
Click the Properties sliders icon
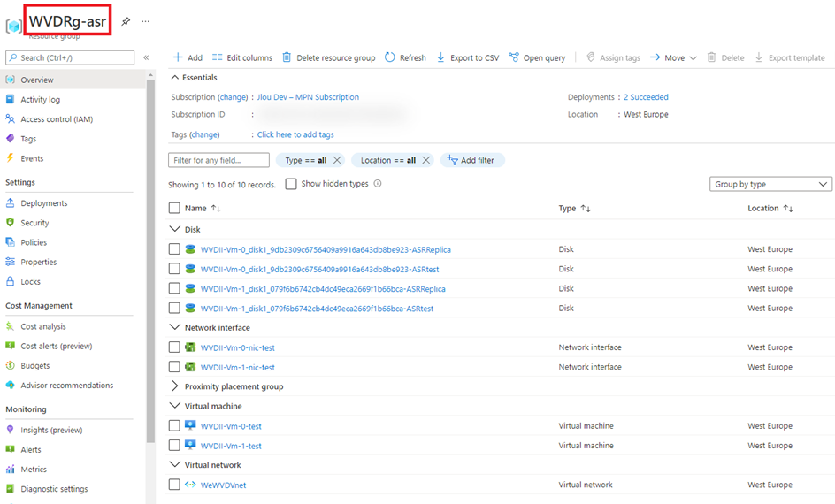10,262
